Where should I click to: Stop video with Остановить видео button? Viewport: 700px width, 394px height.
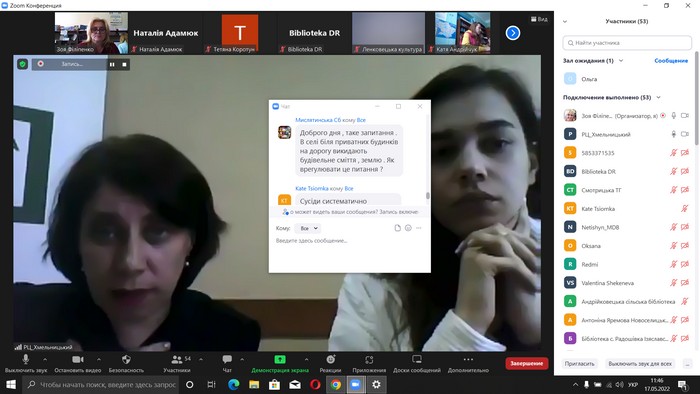pos(78,363)
